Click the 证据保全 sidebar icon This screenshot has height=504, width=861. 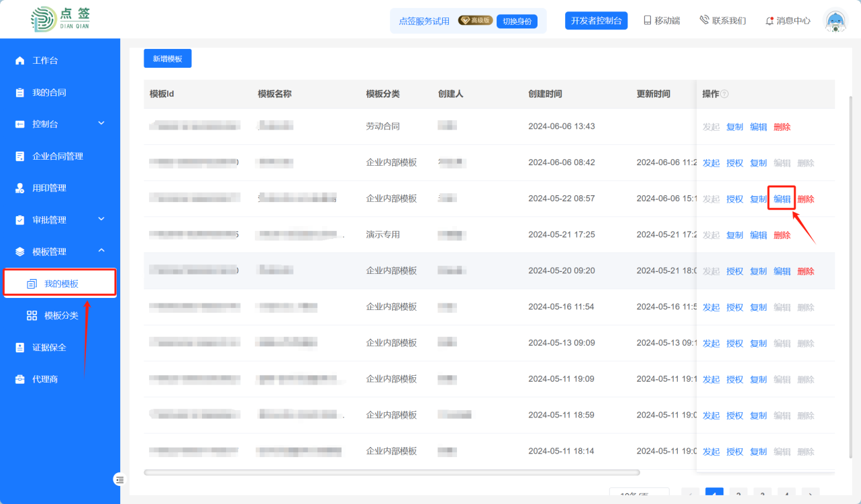click(x=20, y=348)
